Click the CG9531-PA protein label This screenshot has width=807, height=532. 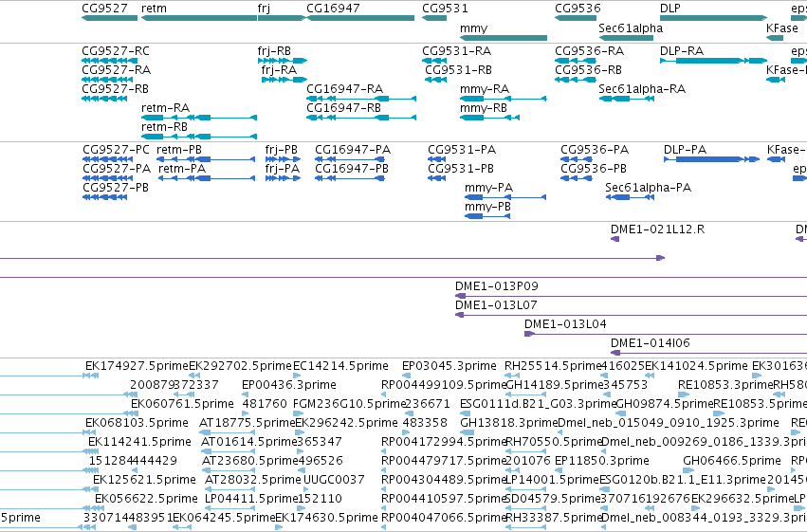click(x=462, y=150)
